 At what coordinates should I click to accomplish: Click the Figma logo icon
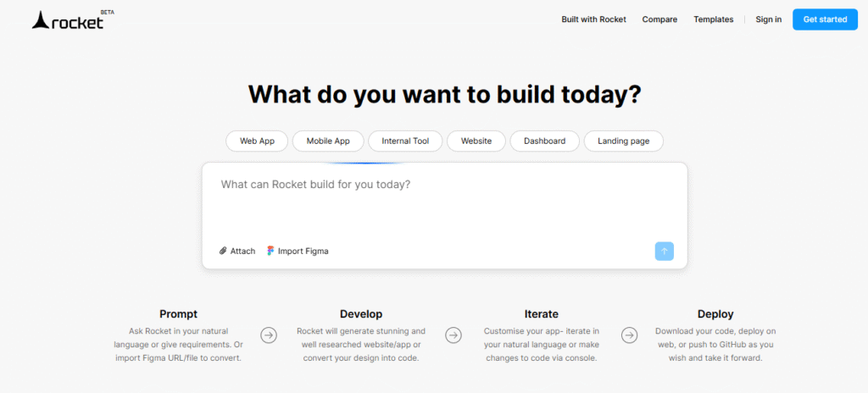coord(270,251)
